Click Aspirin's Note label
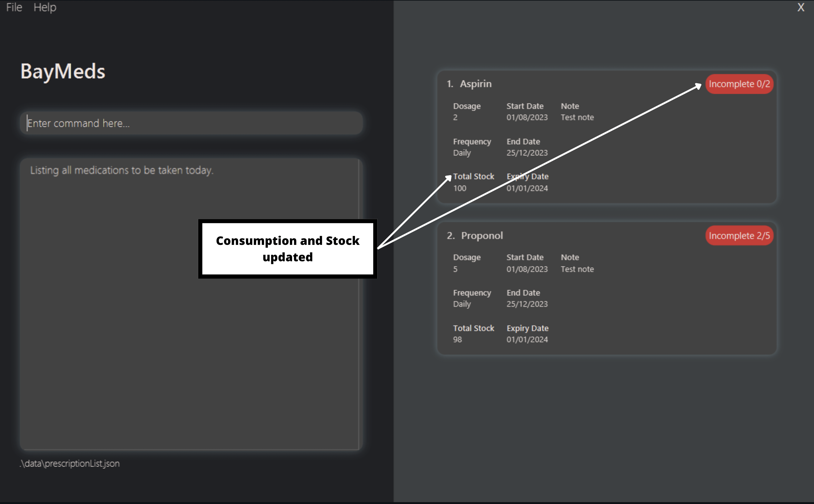The image size is (814, 504). [570, 106]
